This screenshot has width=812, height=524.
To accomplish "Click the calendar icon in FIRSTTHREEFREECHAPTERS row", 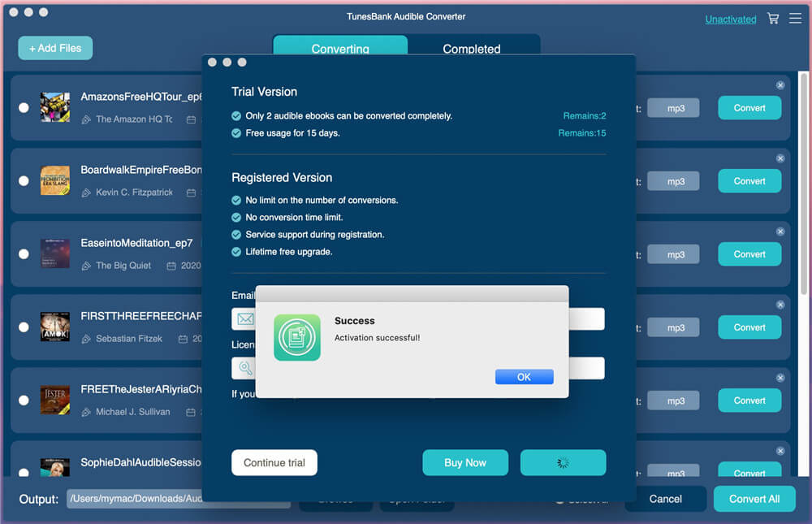I will pos(183,339).
